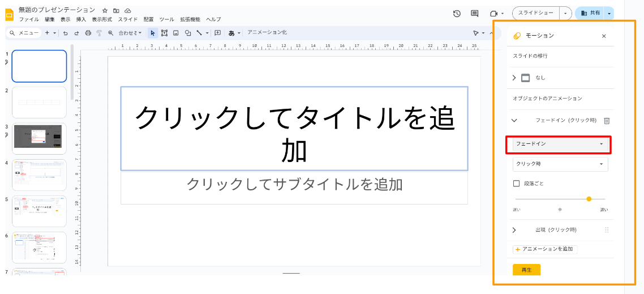Click the video call camera icon
The height and width of the screenshot is (294, 644).
493,13
